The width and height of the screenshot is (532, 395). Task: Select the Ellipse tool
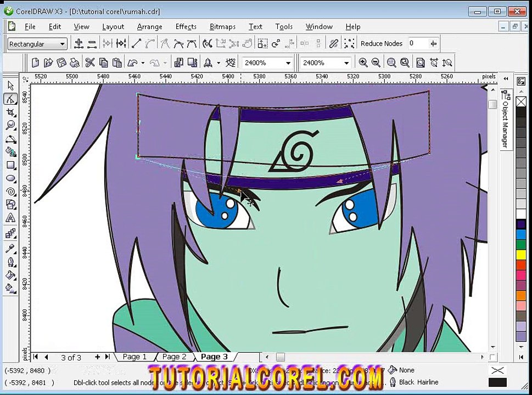(x=10, y=179)
